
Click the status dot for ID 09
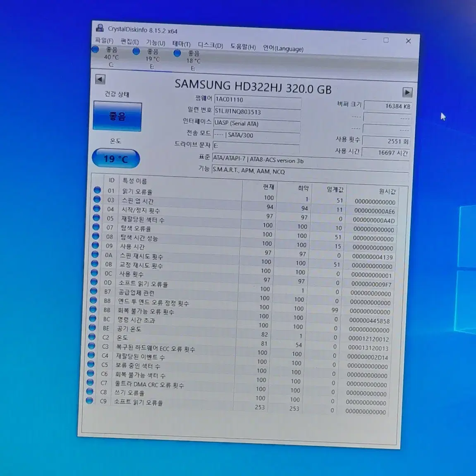coord(95,245)
